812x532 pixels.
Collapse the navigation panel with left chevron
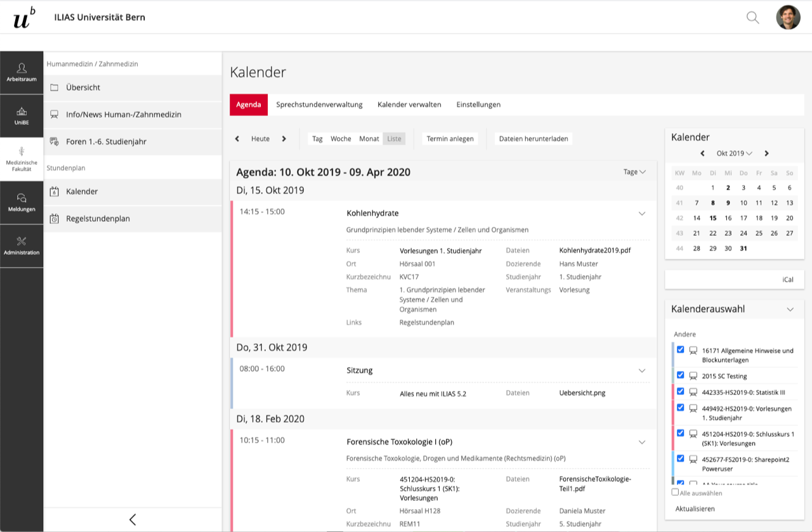tap(133, 519)
